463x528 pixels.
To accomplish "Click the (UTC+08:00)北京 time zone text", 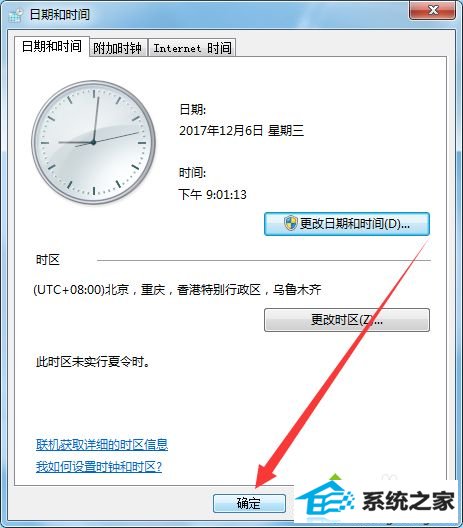I will pos(177,290).
